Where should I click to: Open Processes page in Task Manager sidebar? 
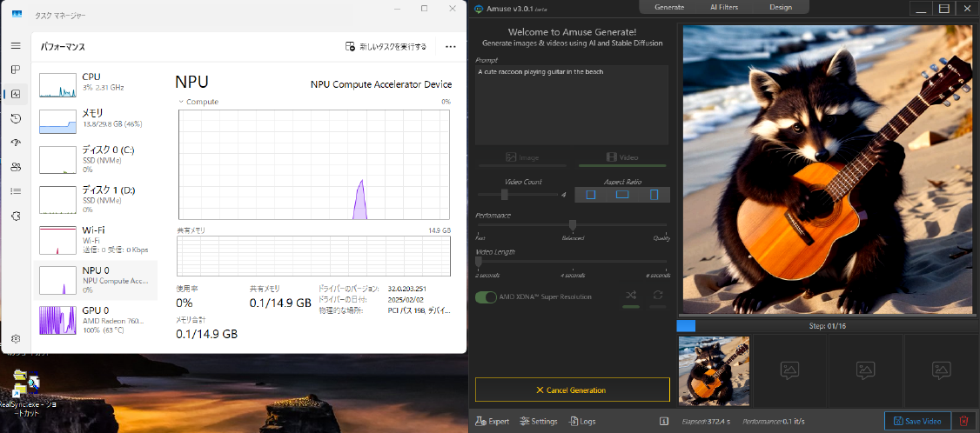[x=16, y=70]
